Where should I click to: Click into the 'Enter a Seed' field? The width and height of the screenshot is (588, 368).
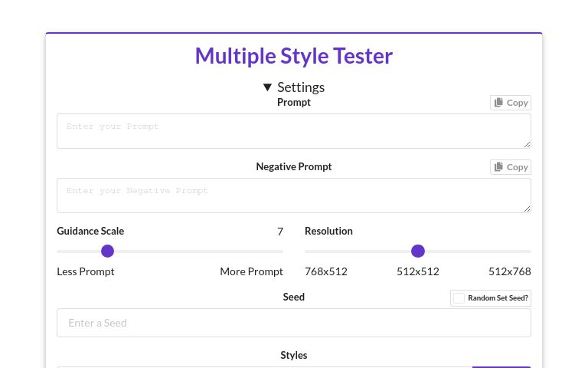pyautogui.click(x=294, y=323)
